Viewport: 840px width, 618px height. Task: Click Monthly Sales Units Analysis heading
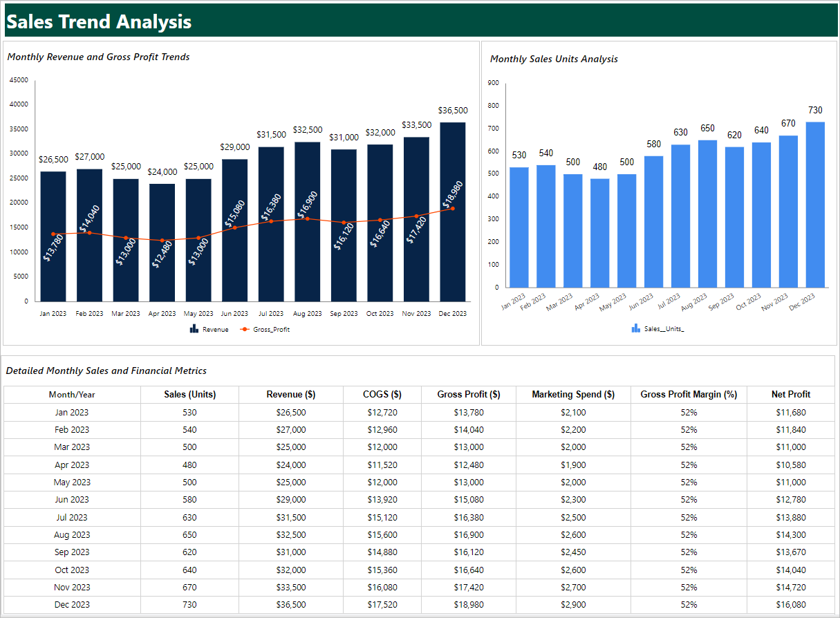point(554,59)
